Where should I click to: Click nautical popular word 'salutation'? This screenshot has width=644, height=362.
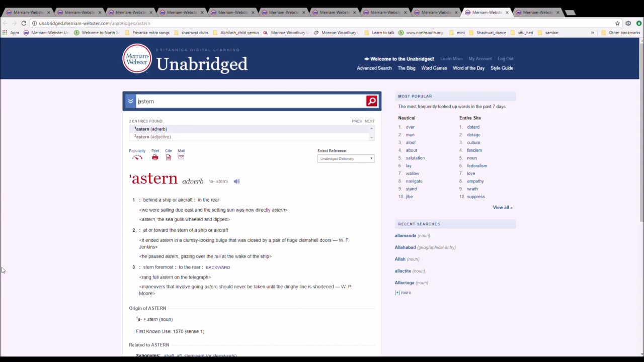coord(415,158)
